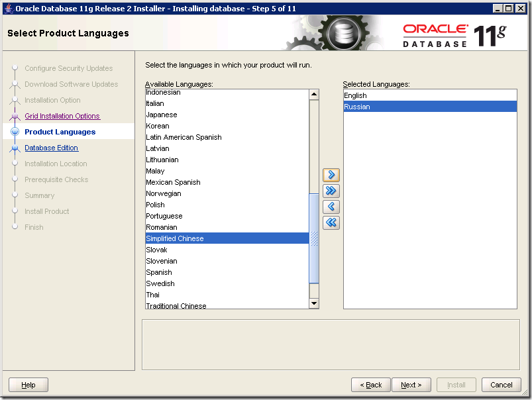
Task: Click the Summary step
Action: [39, 195]
